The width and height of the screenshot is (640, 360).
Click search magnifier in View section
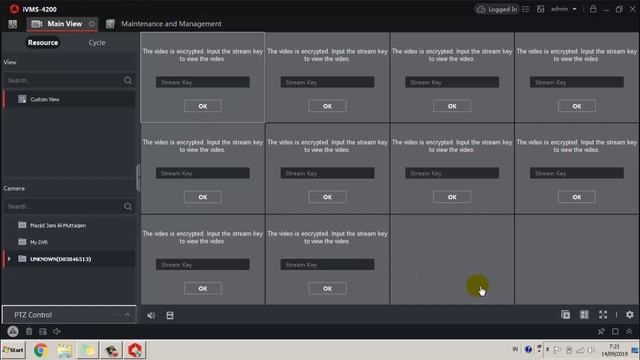128,80
